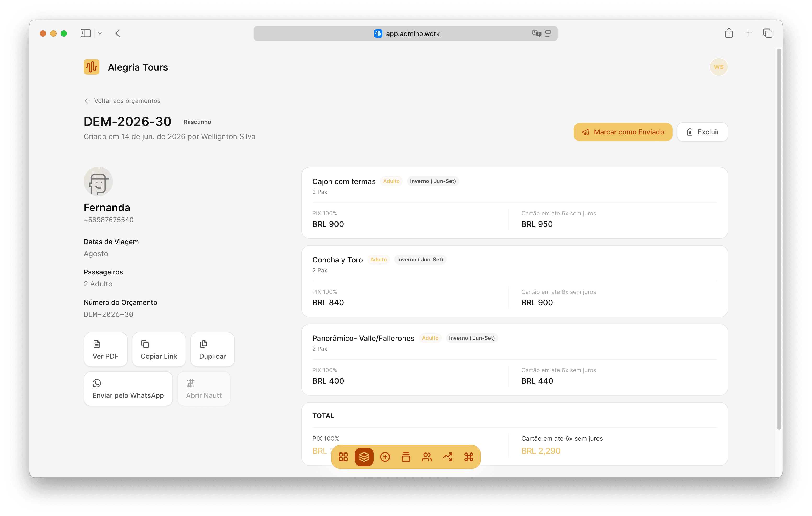
Task: Open the reader view icon in address bar
Action: [x=548, y=33]
